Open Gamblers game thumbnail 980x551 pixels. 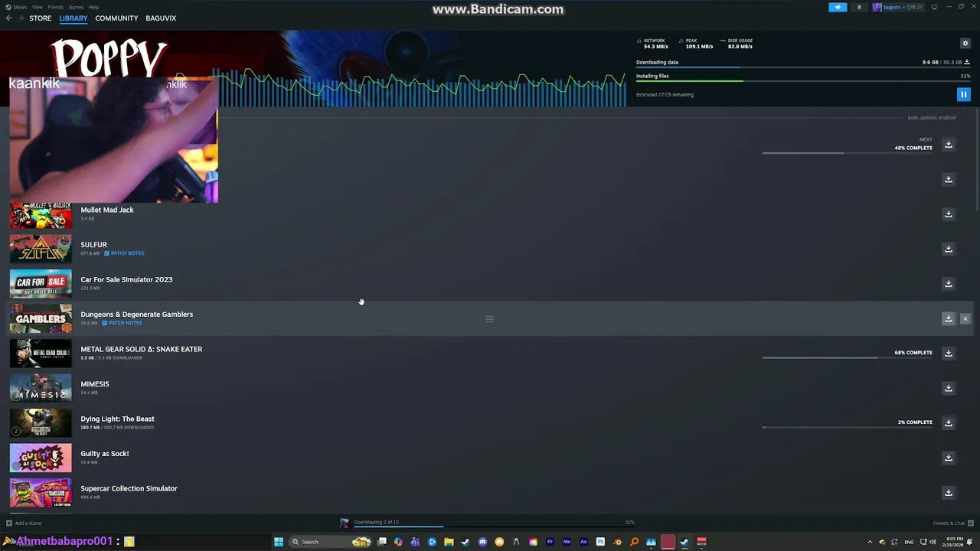coord(41,319)
